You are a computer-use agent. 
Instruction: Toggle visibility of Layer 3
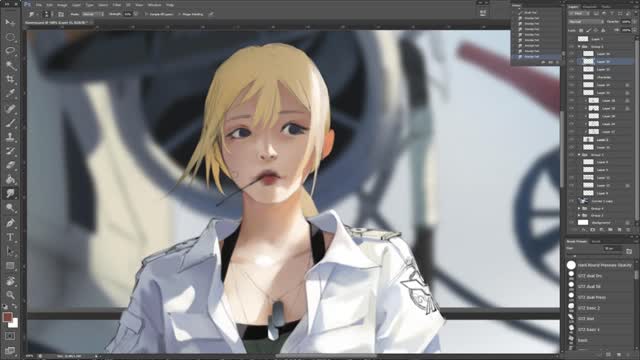tap(571, 140)
